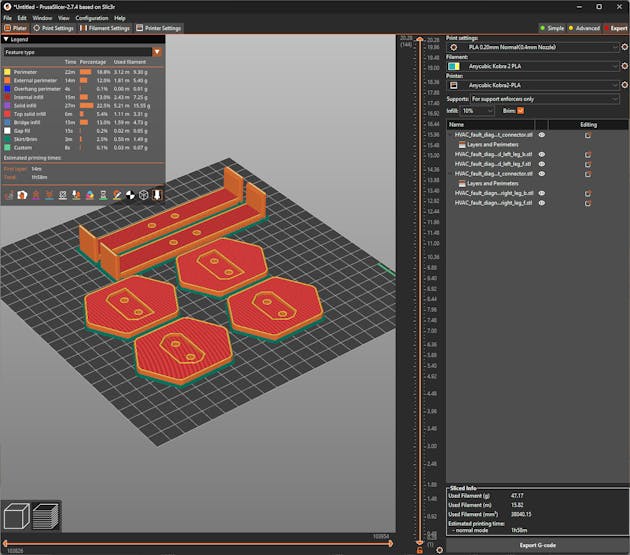This screenshot has height=555, width=630.
Task: Switch to 3D editor view cube icon
Action: [17, 516]
